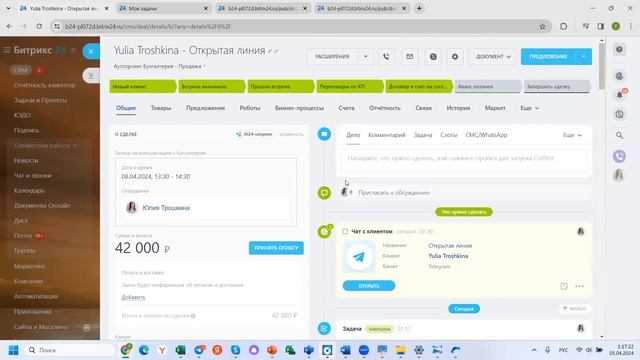The height and width of the screenshot is (360, 640).
Task: Click the three-dots menu in the chat card
Action: (579, 286)
